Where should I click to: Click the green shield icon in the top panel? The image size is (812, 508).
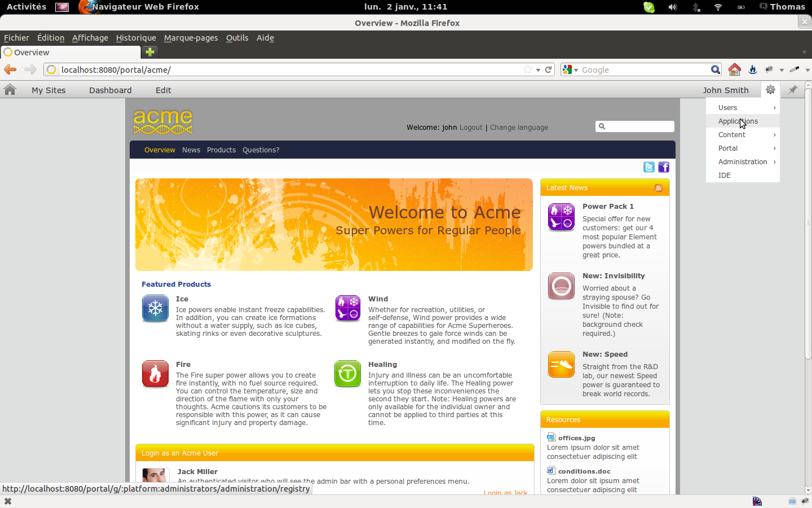(x=649, y=7)
